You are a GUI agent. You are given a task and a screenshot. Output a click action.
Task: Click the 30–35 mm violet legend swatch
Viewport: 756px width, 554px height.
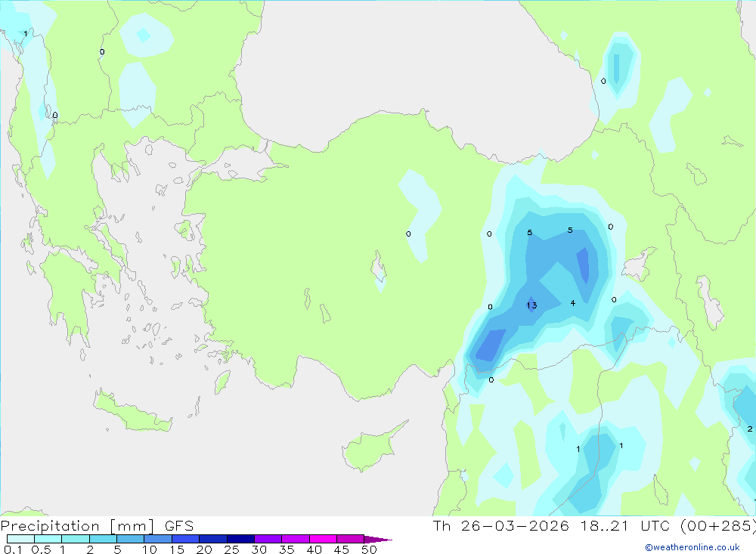268,539
